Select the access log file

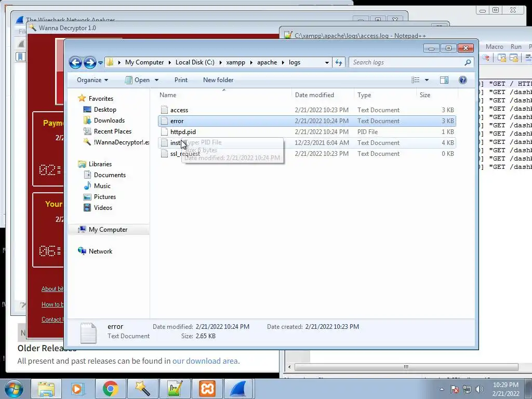coord(307,110)
